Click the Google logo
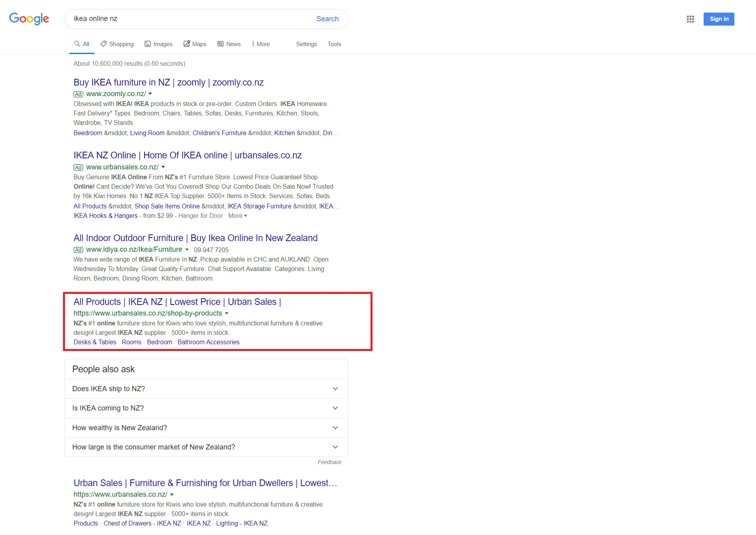The height and width of the screenshot is (535, 756). 29,19
